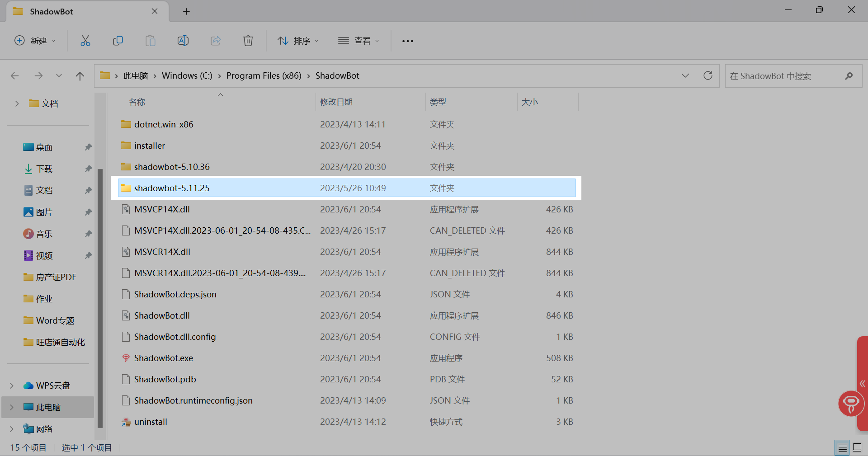This screenshot has width=868, height=456.
Task: Click the Delete trash can icon
Action: [x=248, y=41]
